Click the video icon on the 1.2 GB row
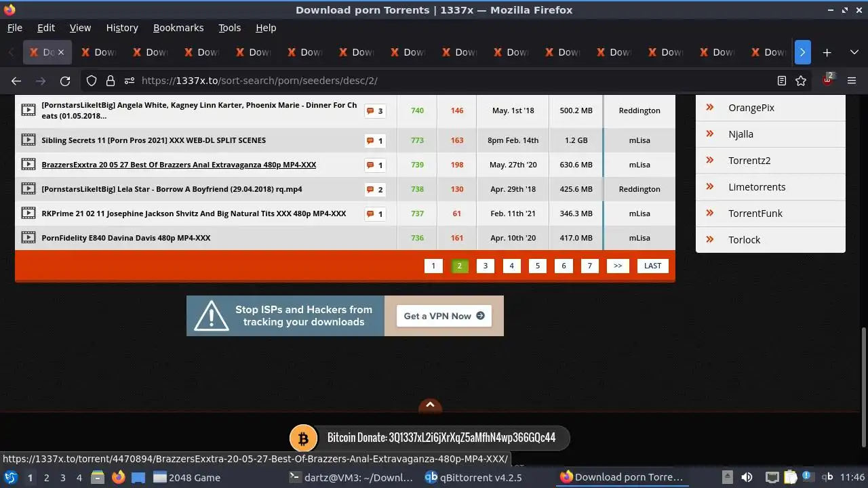 pos(28,140)
